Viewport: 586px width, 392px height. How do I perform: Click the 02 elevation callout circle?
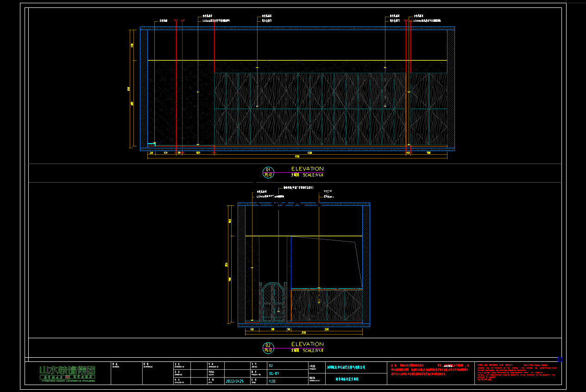[268, 348]
